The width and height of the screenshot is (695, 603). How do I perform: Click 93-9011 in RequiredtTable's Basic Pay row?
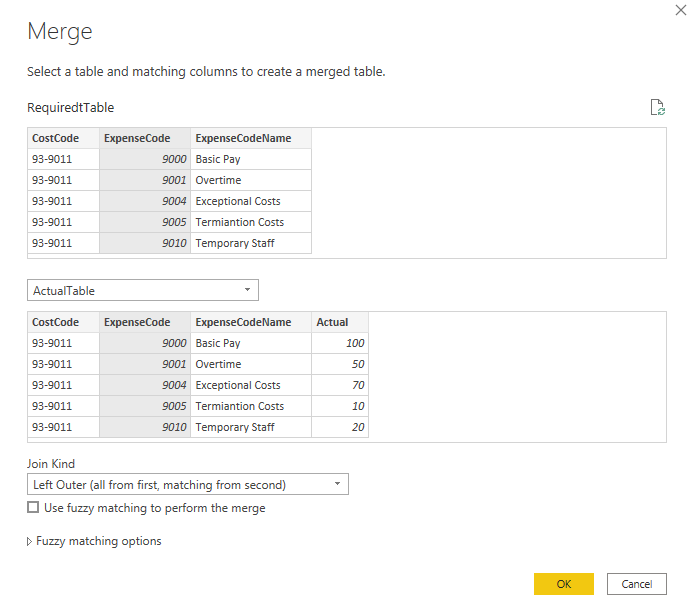63,159
